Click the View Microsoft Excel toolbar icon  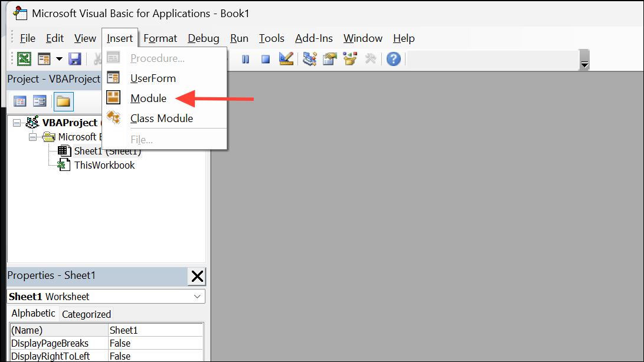(24, 59)
